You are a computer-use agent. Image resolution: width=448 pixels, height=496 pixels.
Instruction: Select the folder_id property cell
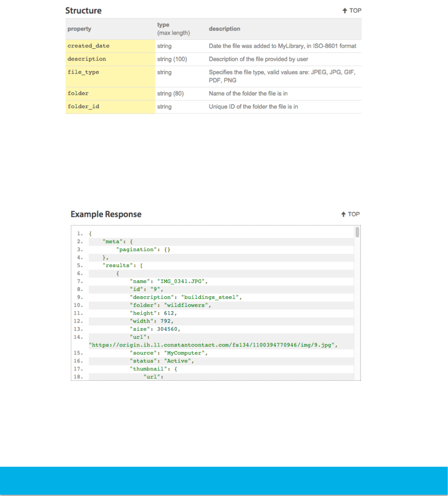coord(110,107)
